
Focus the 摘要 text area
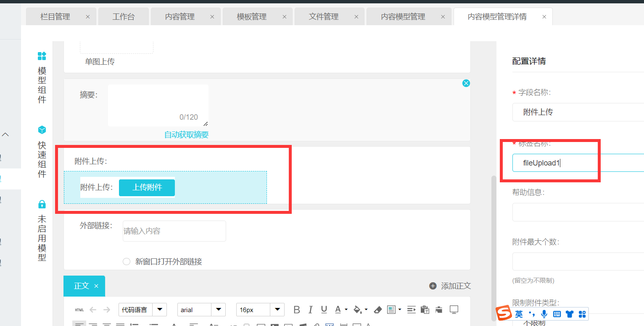coord(158,105)
